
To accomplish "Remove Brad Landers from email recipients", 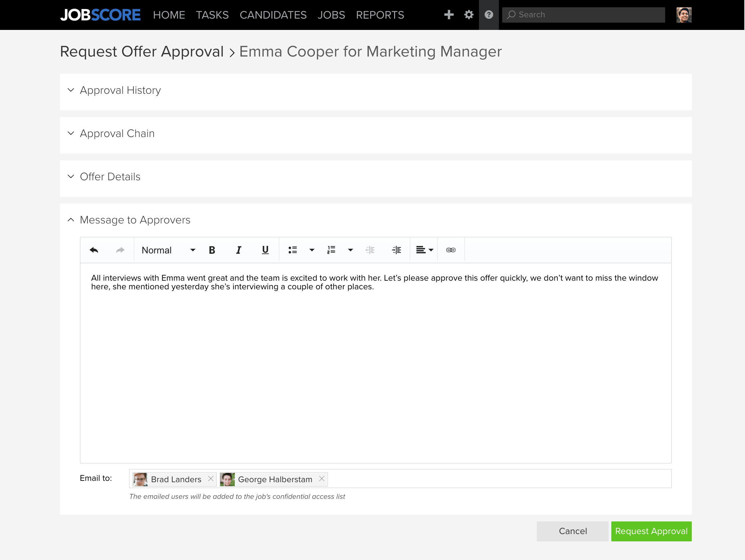I will tap(211, 479).
